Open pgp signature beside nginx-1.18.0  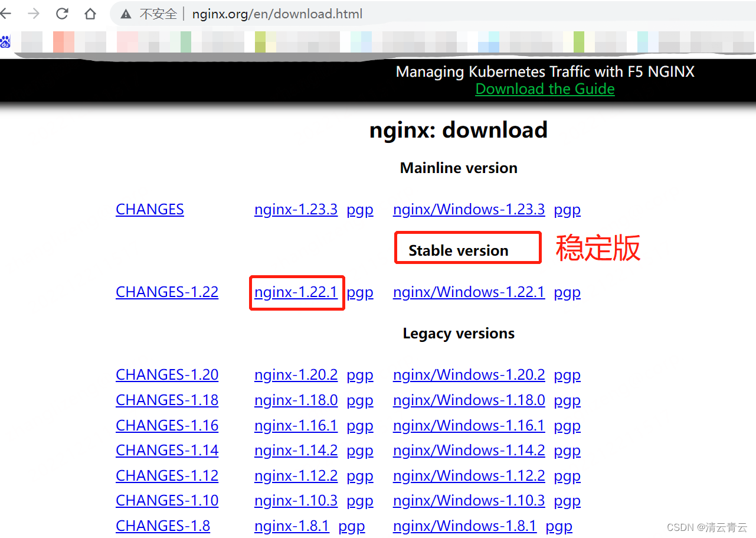(360, 401)
